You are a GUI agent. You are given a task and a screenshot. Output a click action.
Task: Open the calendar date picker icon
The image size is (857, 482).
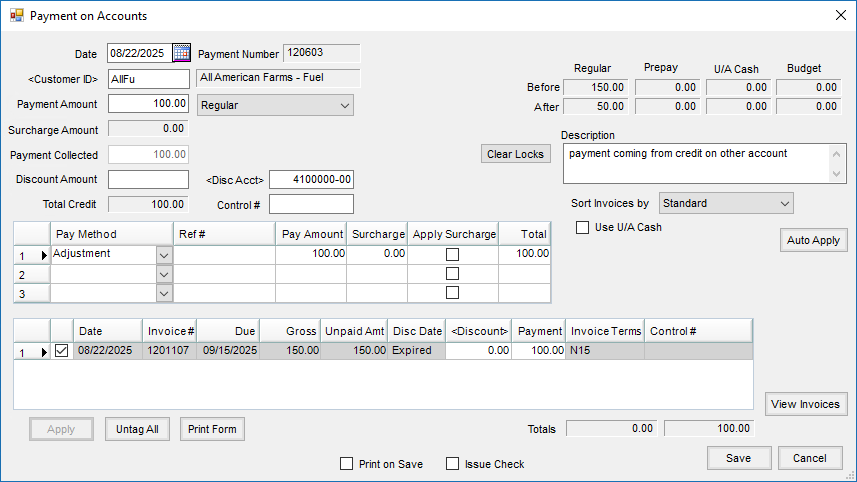[x=181, y=53]
